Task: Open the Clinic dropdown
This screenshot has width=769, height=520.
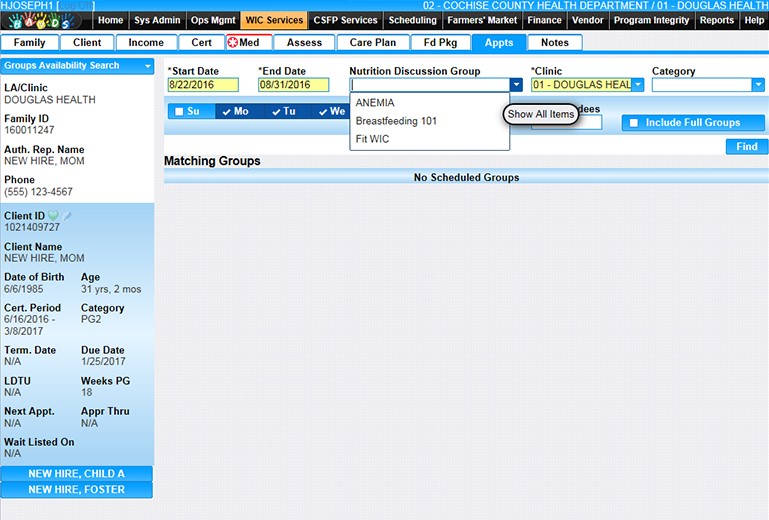Action: pyautogui.click(x=637, y=85)
